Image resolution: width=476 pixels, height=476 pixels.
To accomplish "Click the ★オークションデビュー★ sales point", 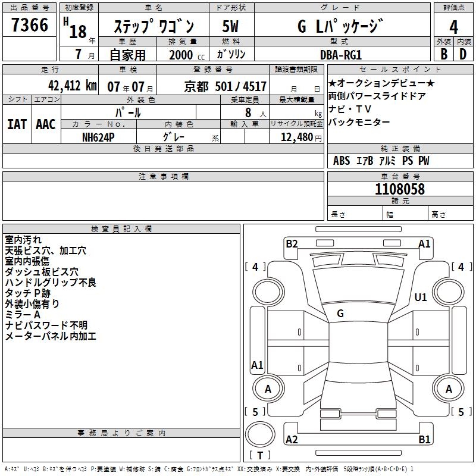I will (x=381, y=83).
